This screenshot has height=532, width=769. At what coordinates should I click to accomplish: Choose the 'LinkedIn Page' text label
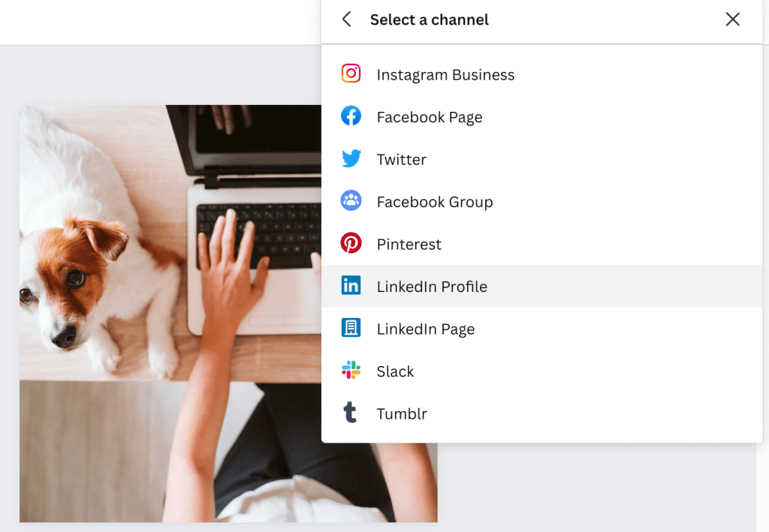426,329
